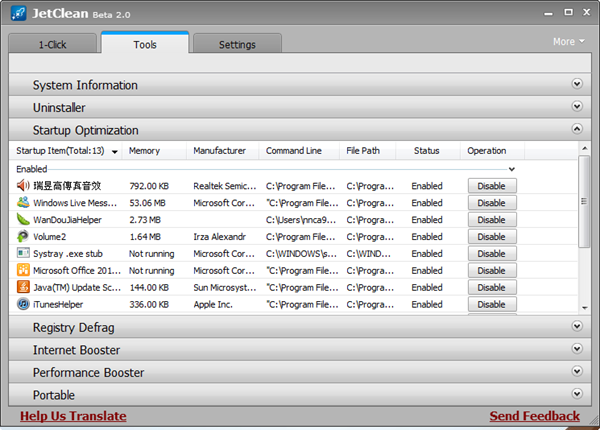Select the iTunesHelper icon

click(x=23, y=304)
